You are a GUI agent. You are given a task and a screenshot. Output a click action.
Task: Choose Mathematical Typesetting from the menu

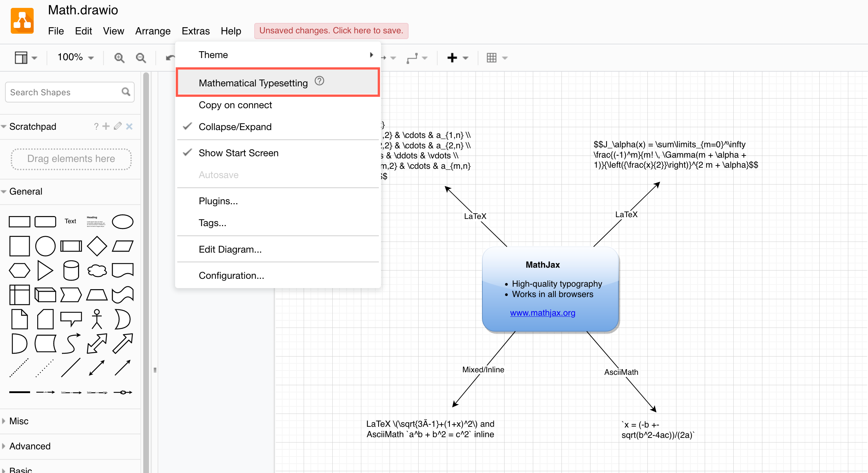tap(253, 83)
